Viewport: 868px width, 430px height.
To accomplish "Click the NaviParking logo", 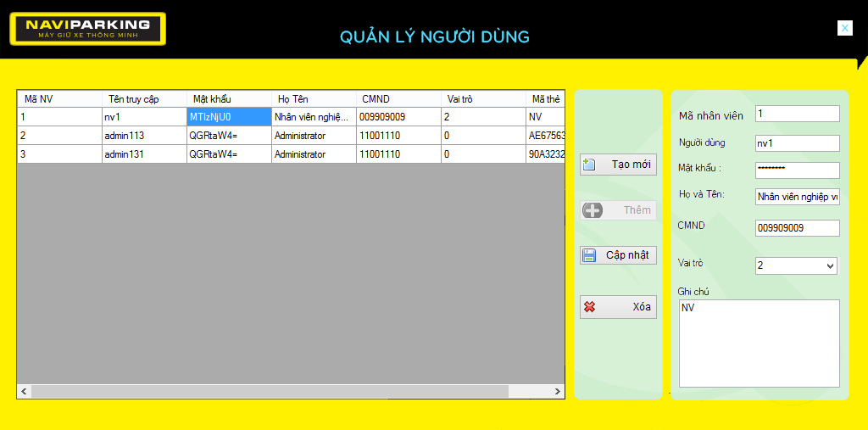I will pos(87,29).
